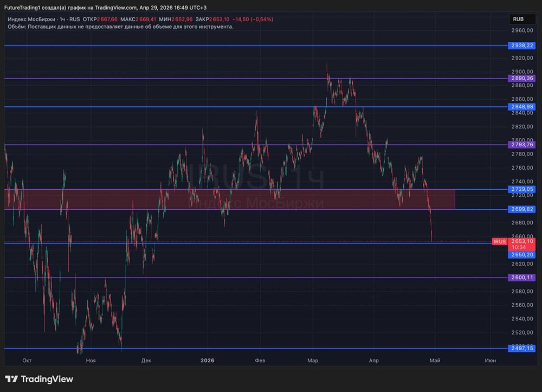Click the ЗАКР 2653,10 close value

click(x=212, y=20)
